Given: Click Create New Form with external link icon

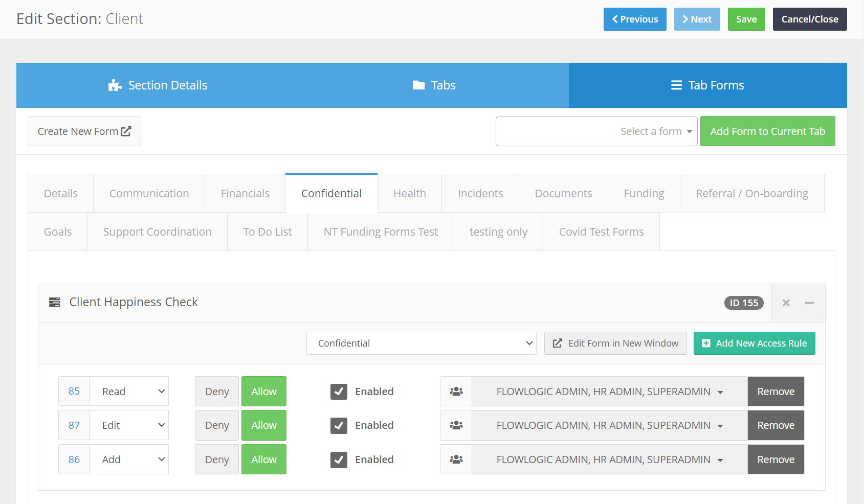Looking at the screenshot, I should [x=84, y=131].
